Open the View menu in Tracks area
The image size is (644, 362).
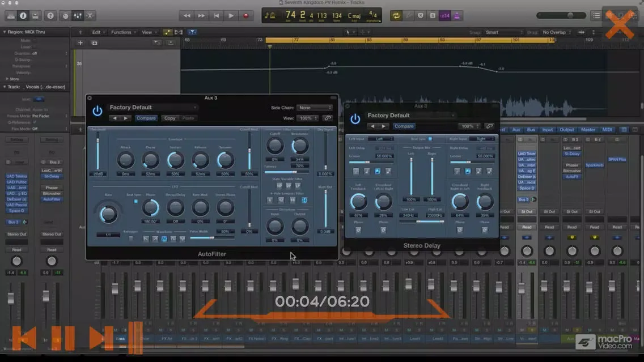point(149,32)
